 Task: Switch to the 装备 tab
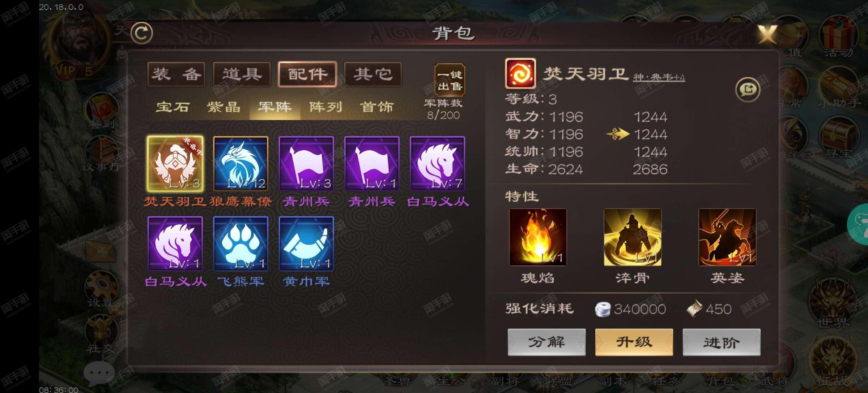click(x=176, y=74)
